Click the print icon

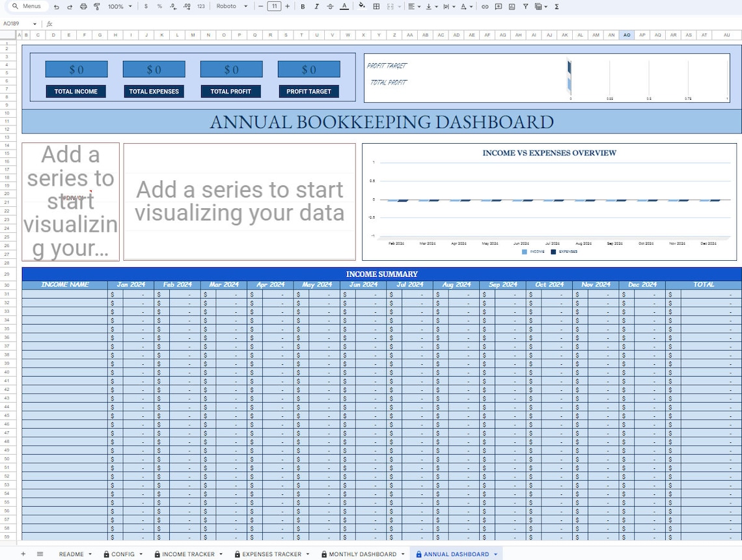click(83, 6)
